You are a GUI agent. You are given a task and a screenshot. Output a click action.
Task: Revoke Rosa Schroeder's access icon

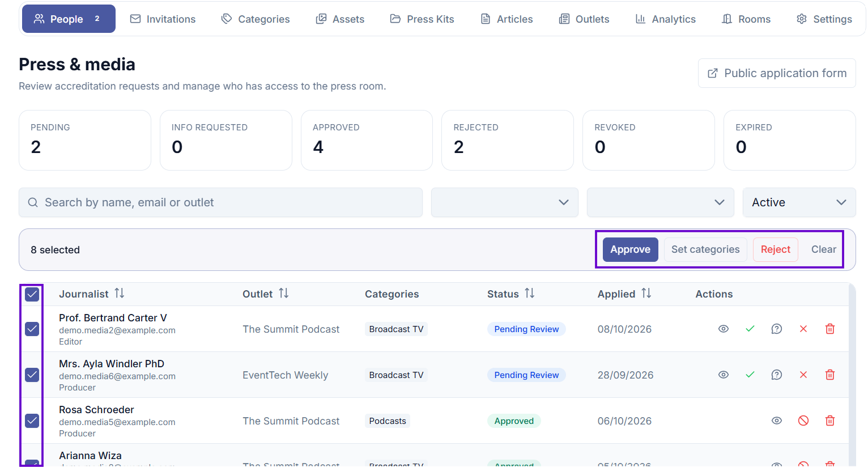click(803, 421)
